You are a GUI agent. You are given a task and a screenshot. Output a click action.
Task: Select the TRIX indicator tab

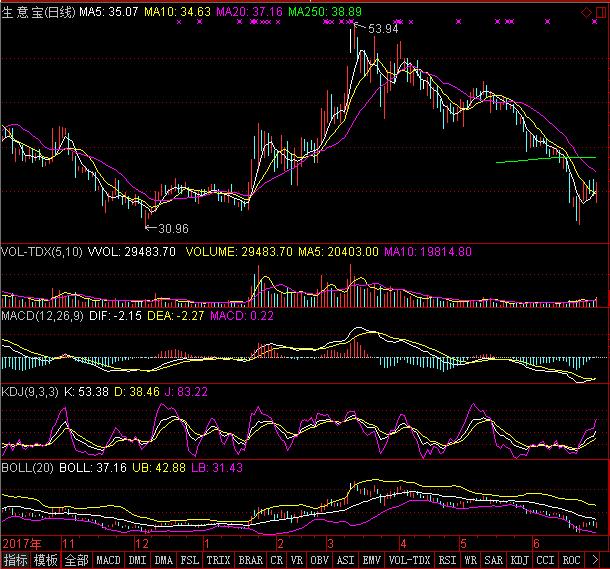(x=218, y=560)
